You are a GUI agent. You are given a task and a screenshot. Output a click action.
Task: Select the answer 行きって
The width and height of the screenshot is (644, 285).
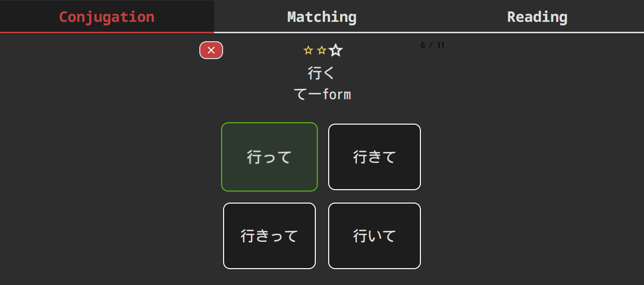point(269,236)
